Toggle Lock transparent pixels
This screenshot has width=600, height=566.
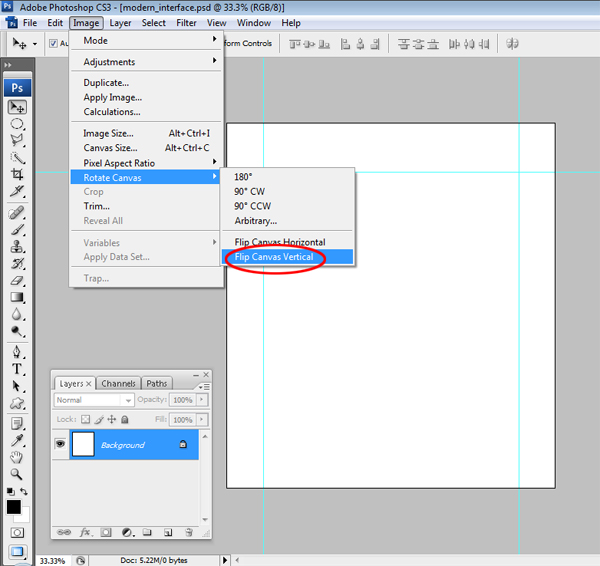coord(86,419)
